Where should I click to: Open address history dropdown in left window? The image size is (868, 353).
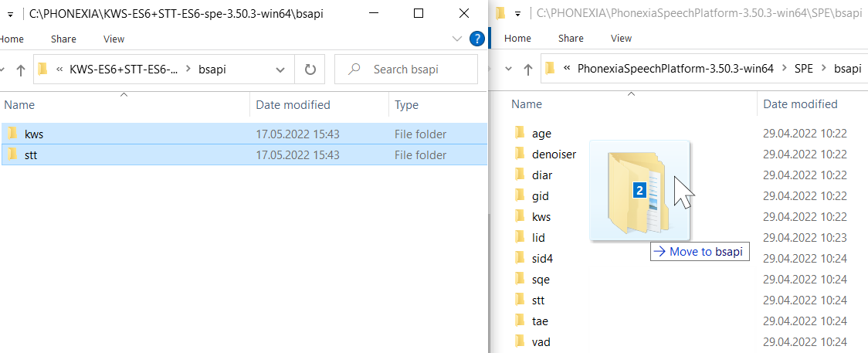tap(280, 70)
